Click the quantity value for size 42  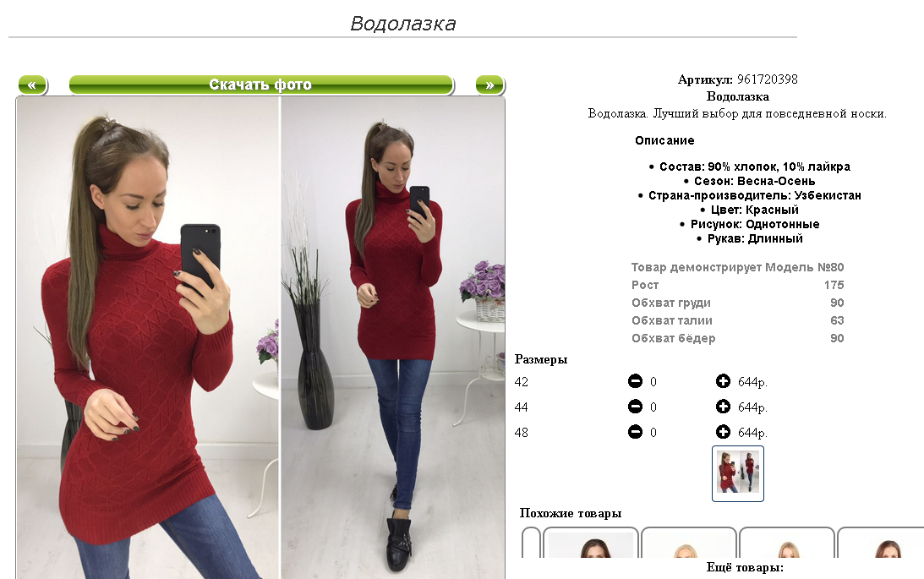(x=653, y=382)
